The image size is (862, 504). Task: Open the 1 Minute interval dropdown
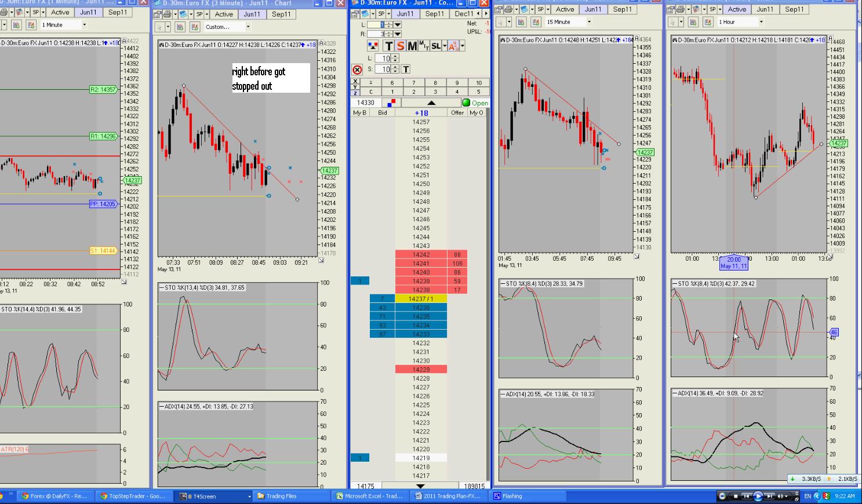click(x=85, y=25)
